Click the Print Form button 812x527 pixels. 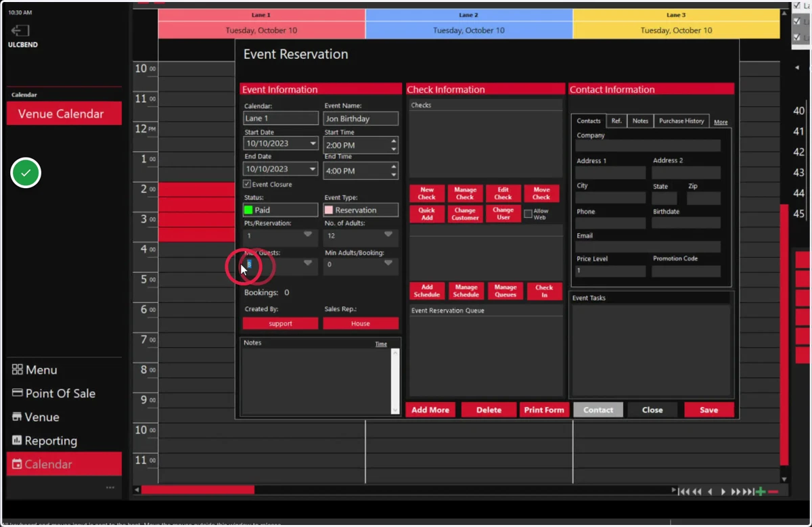[x=544, y=410]
